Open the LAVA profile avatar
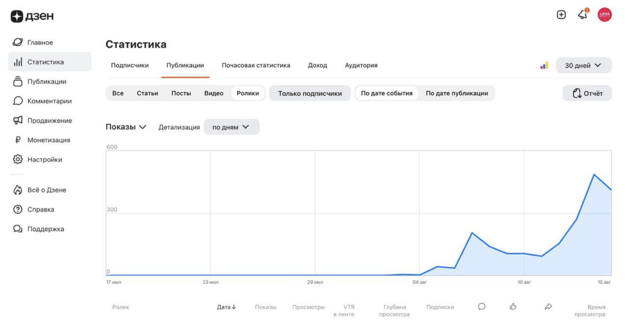644x324 pixels. (604, 15)
